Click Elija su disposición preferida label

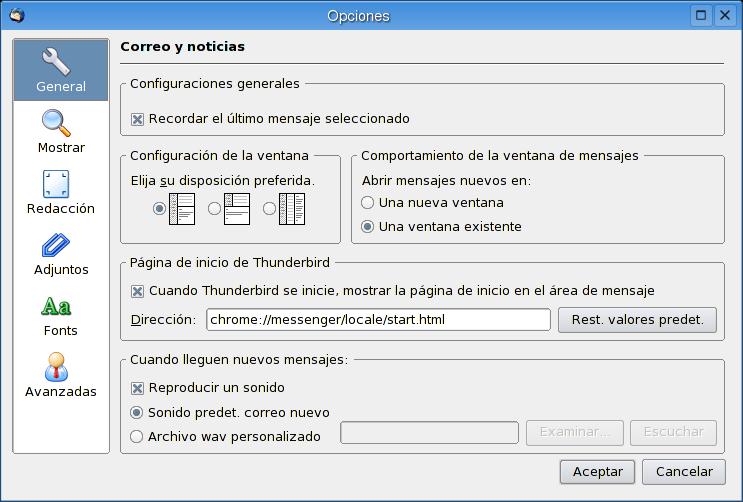(x=223, y=181)
